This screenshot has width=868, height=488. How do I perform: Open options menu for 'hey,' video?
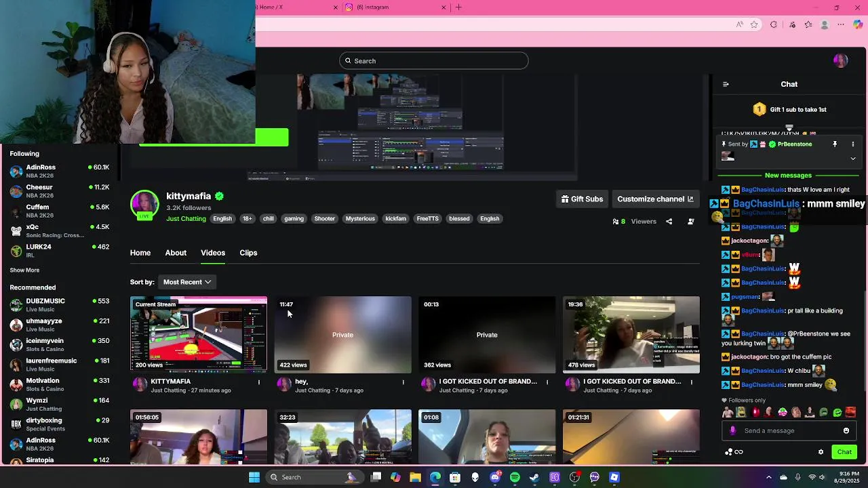(x=403, y=382)
